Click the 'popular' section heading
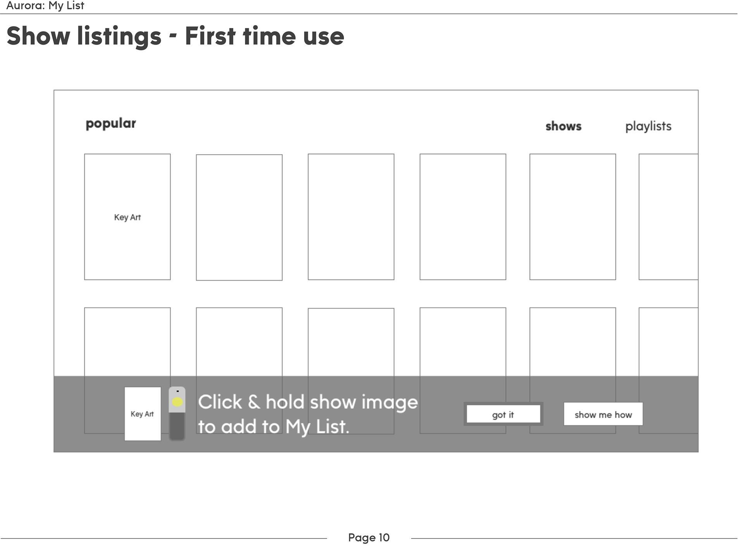Viewport: 744px width, 560px height. tap(111, 124)
